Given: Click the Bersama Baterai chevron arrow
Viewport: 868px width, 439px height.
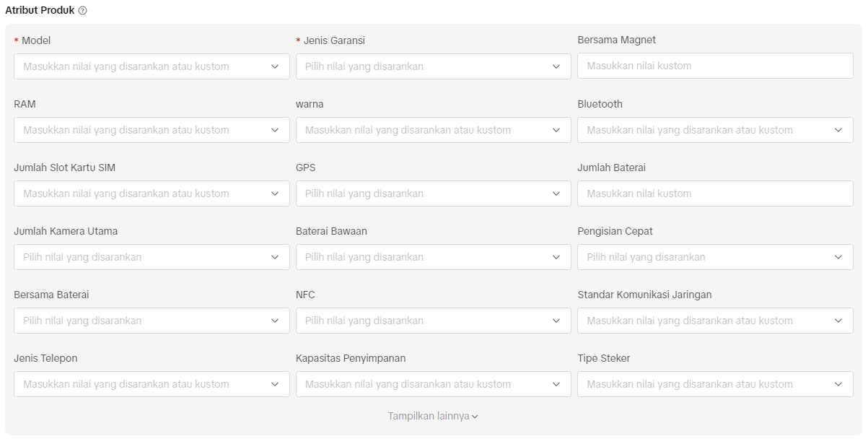Looking at the screenshot, I should pos(275,321).
